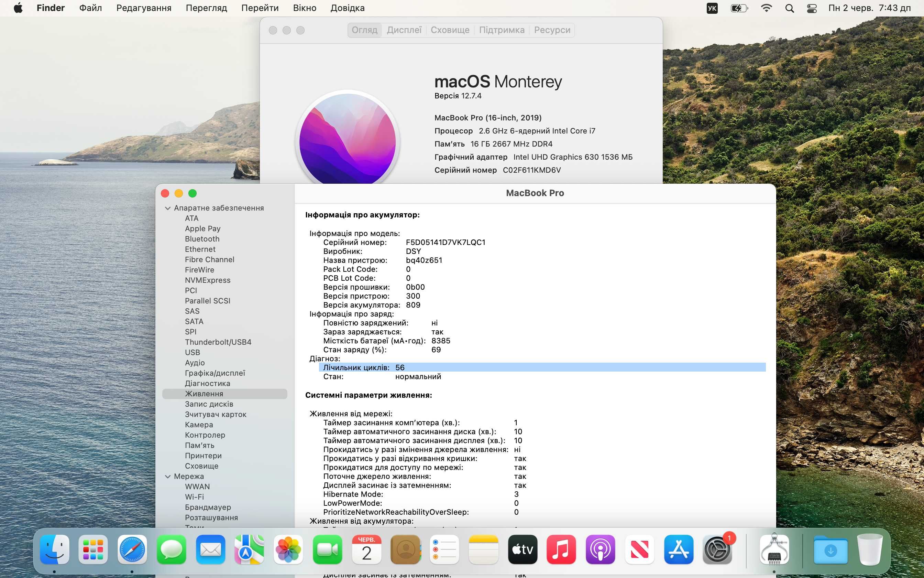
Task: Select Брандмауер under Мережа
Action: tap(208, 507)
